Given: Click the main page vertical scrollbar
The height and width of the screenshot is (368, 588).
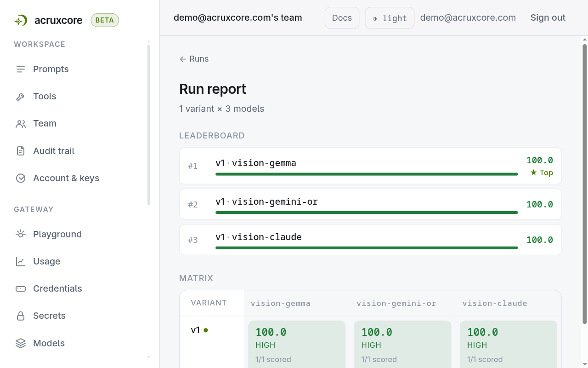Looking at the screenshot, I should click(585, 184).
